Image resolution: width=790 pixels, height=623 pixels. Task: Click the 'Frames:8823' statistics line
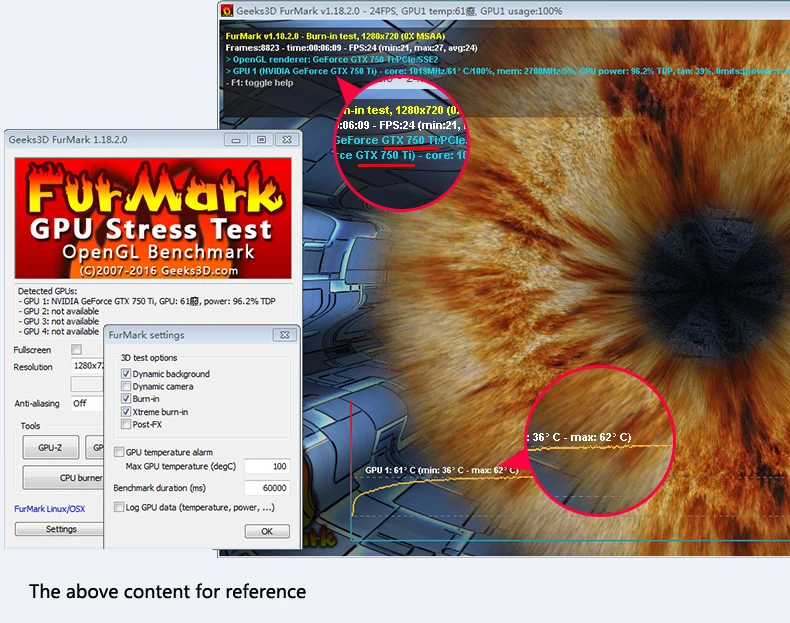click(x=352, y=48)
